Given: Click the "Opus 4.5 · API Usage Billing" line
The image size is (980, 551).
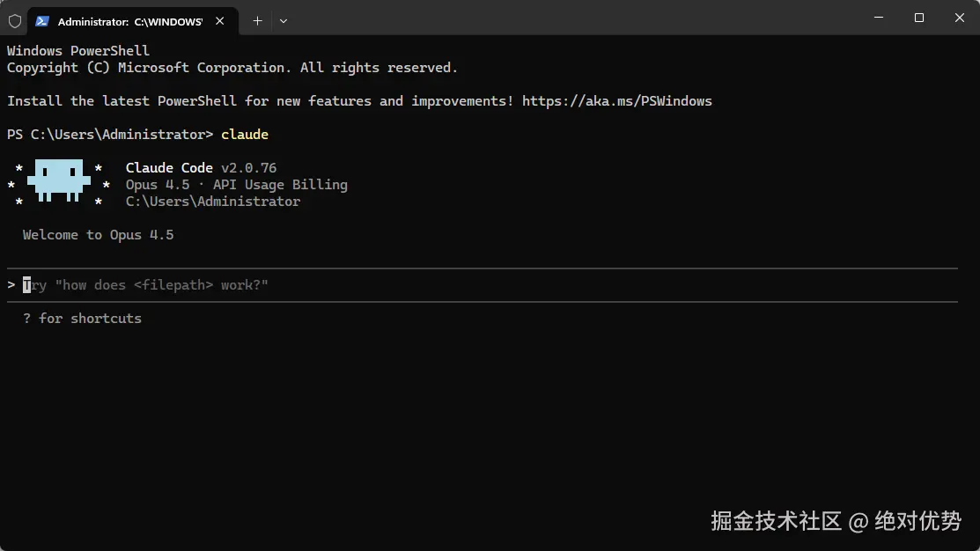Looking at the screenshot, I should point(236,185).
